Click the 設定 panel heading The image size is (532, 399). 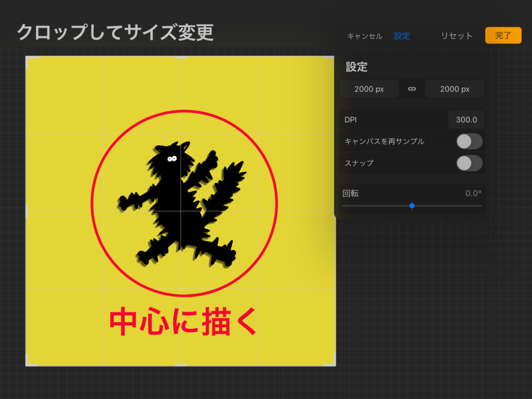click(356, 67)
